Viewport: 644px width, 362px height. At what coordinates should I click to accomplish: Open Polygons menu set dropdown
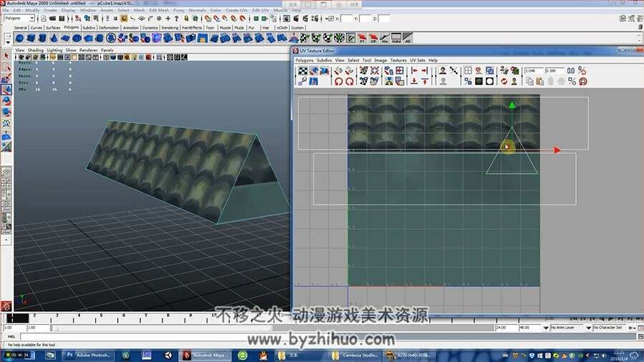coord(32,19)
